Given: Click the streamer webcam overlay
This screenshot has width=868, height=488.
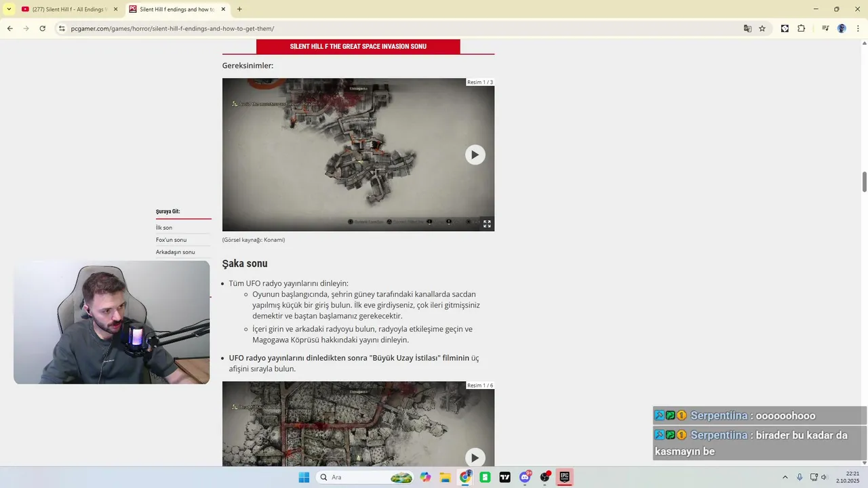Looking at the screenshot, I should 111,323.
